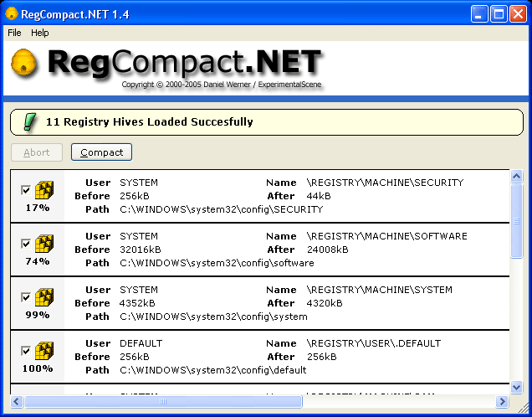
Task: Open the File menu
Action: tap(14, 33)
